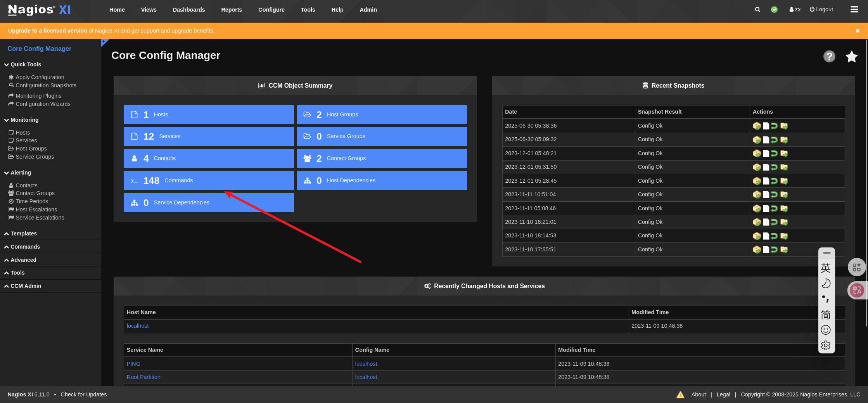
Task: Click the page vertical scrollbar
Action: click(866, 182)
